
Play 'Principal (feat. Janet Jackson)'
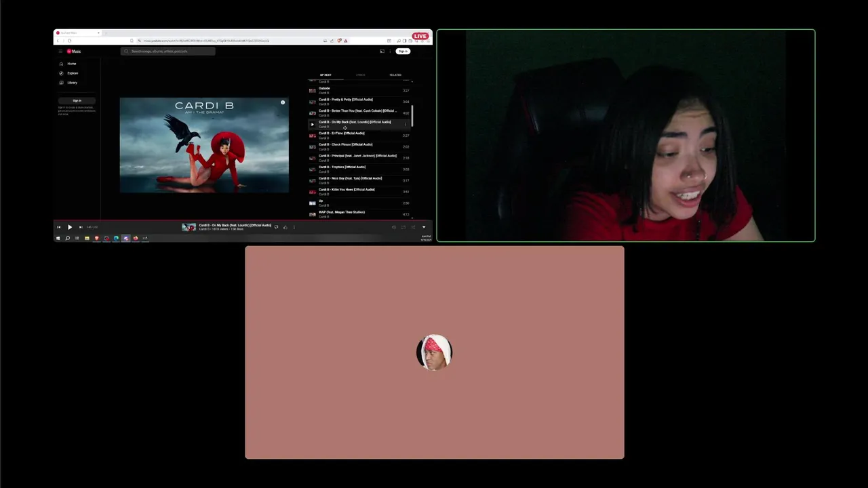(x=359, y=158)
